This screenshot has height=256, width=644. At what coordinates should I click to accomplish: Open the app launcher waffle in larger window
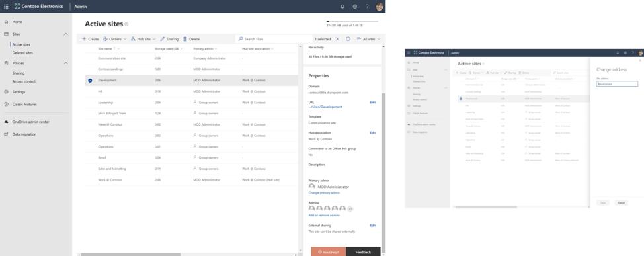click(6, 7)
